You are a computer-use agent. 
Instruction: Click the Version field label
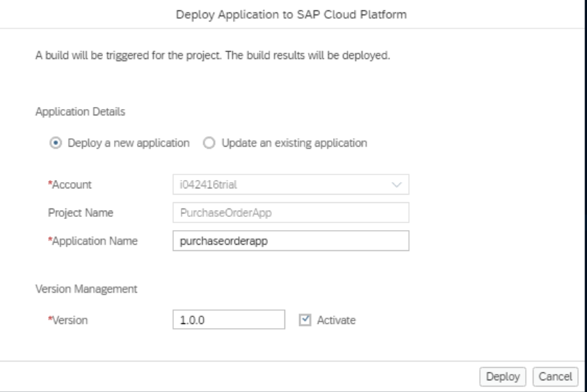click(x=67, y=320)
